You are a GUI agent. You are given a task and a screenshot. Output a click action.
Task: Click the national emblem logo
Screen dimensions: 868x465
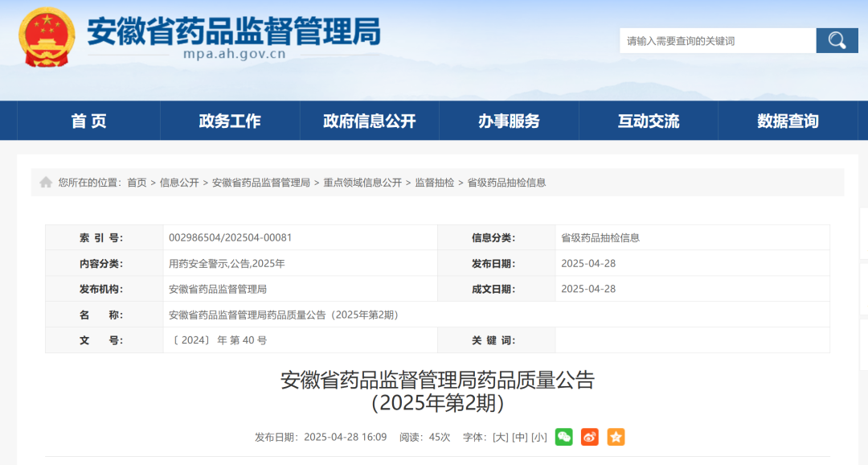tap(47, 37)
